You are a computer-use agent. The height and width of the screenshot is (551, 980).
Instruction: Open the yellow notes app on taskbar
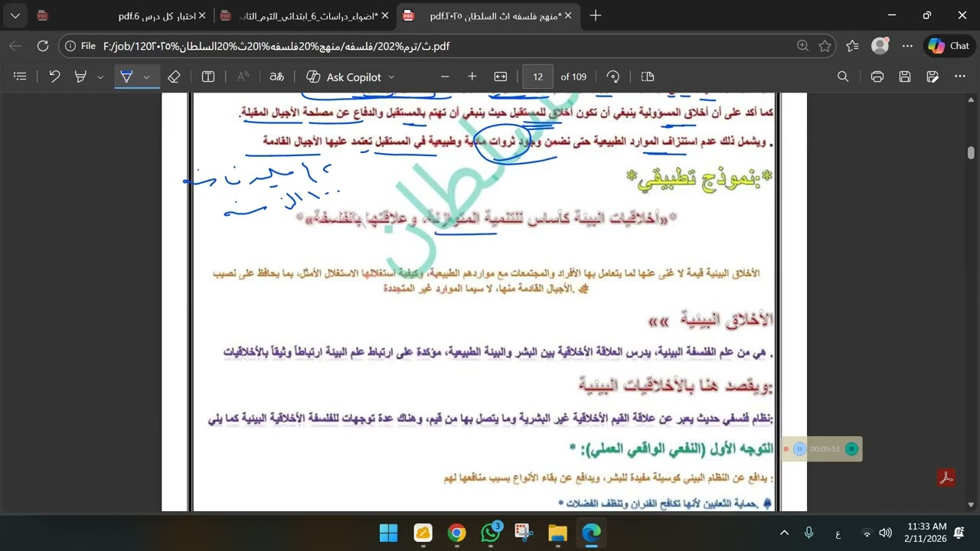pos(423,533)
